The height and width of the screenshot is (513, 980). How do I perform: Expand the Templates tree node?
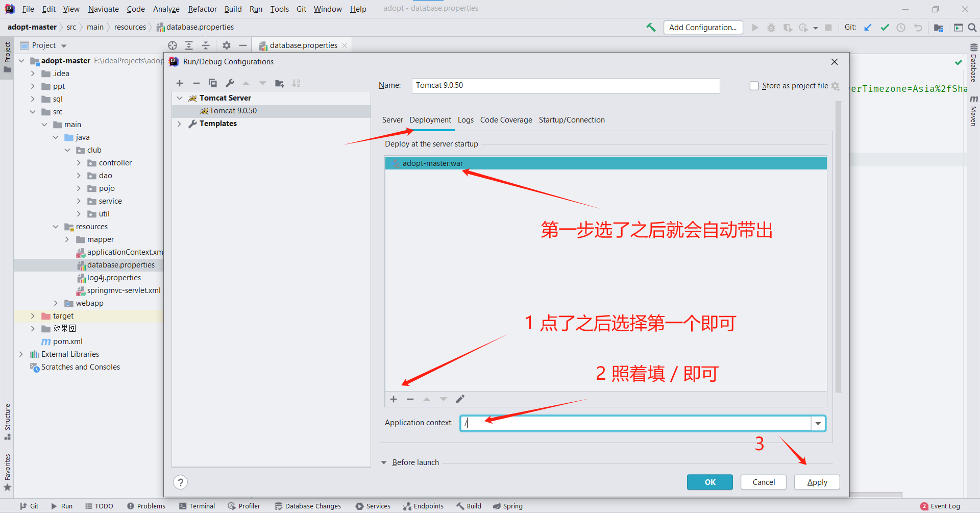click(180, 124)
